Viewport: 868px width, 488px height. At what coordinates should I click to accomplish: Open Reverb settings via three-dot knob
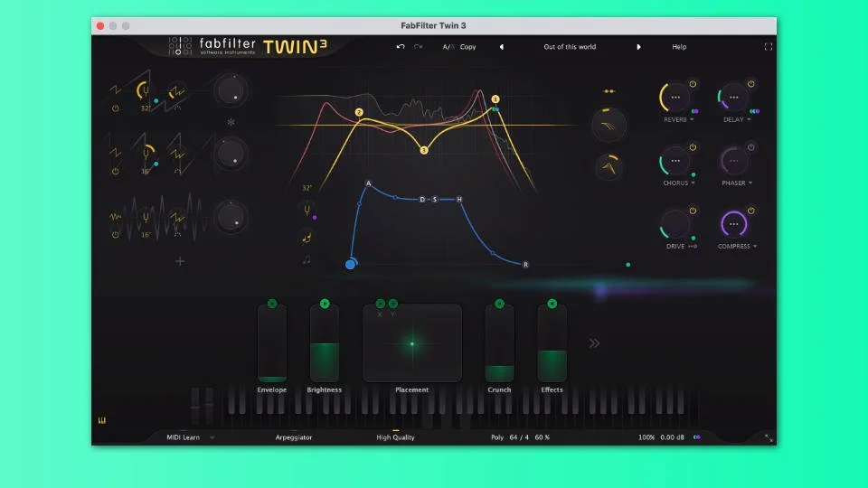coord(675,98)
